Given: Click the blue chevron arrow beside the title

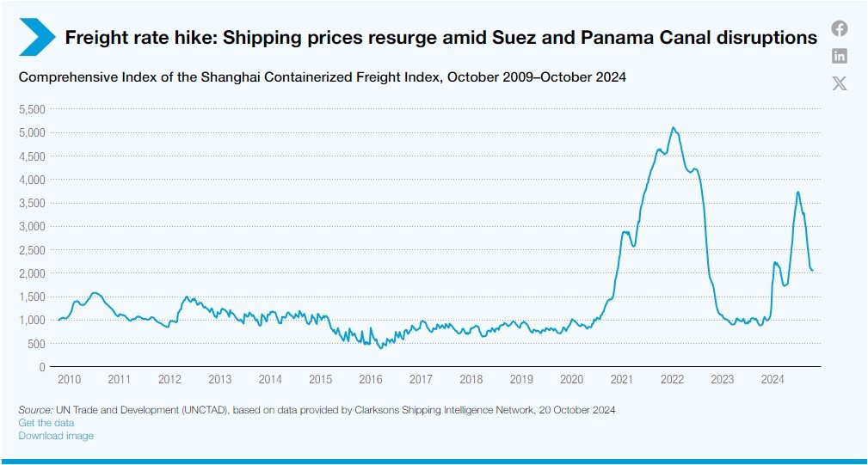Looking at the screenshot, I should (x=37, y=38).
